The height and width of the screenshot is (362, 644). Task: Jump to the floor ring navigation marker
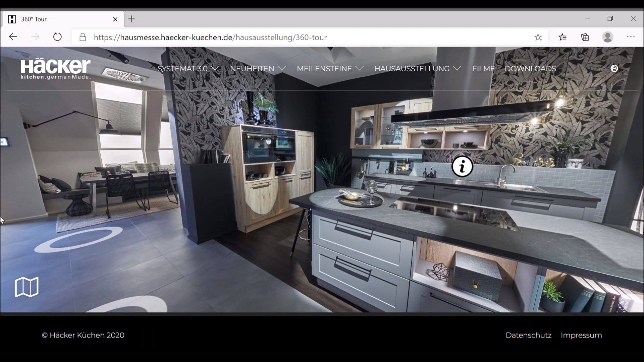79,239
